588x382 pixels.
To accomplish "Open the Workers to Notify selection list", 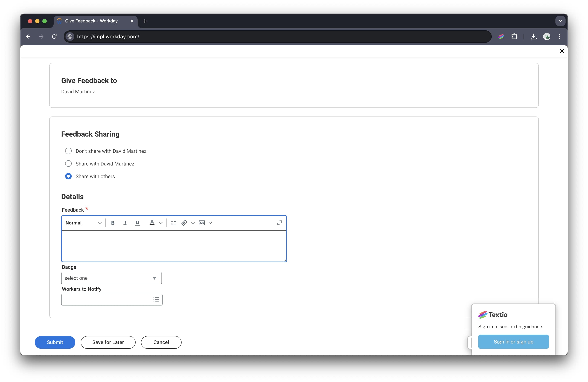I will pos(156,299).
